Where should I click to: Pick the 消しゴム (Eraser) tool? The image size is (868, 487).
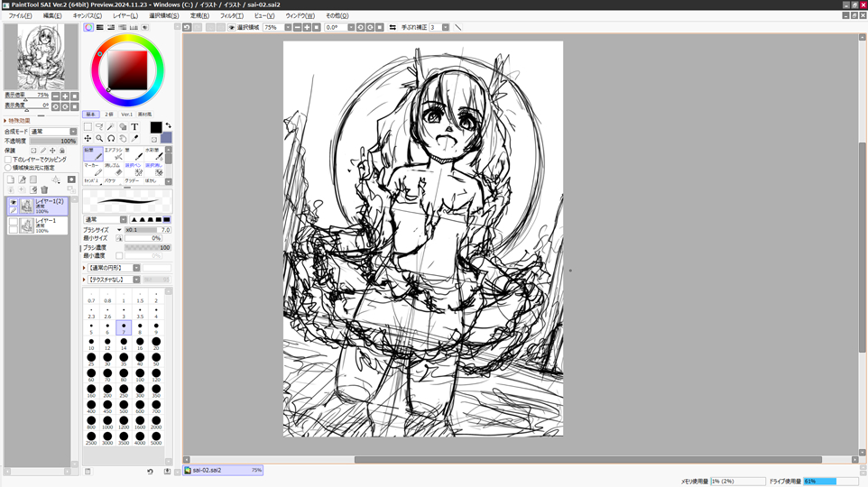point(112,170)
